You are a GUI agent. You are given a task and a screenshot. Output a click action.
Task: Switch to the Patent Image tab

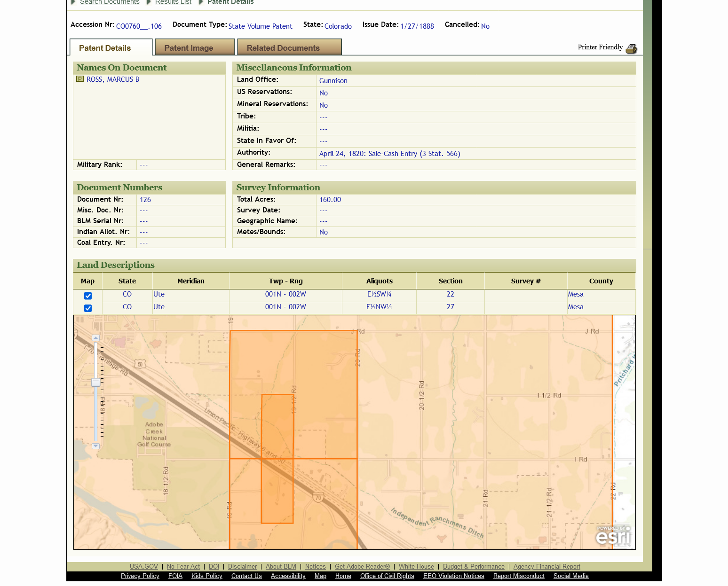pos(194,47)
